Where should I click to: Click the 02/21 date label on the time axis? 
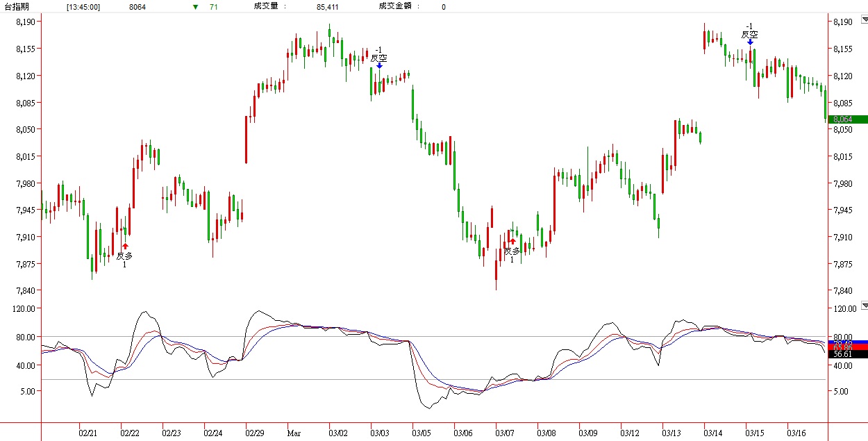pyautogui.click(x=88, y=433)
